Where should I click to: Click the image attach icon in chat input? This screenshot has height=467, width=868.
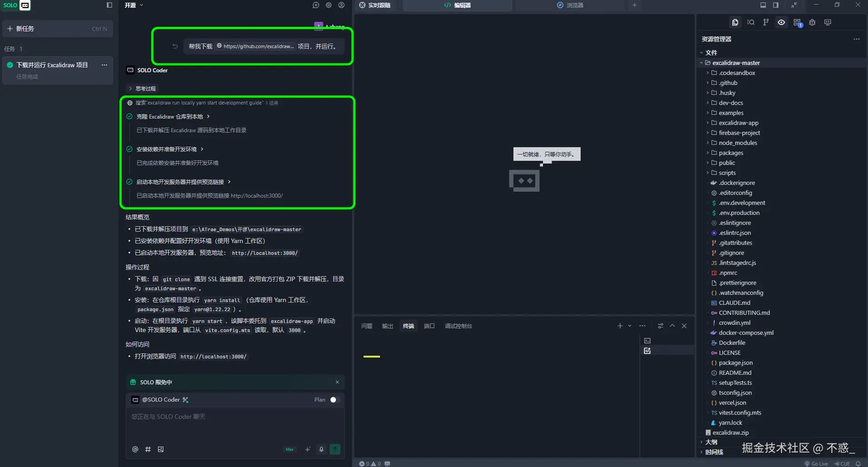[160, 449]
